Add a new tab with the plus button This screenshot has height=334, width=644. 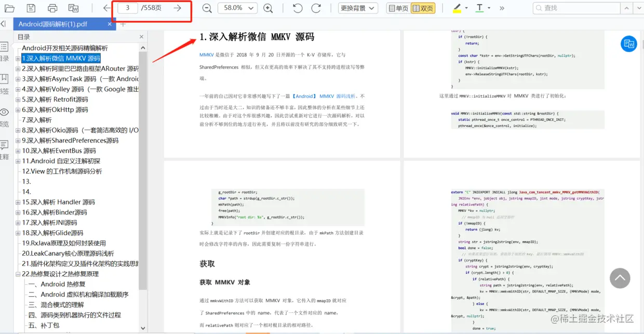tap(123, 24)
